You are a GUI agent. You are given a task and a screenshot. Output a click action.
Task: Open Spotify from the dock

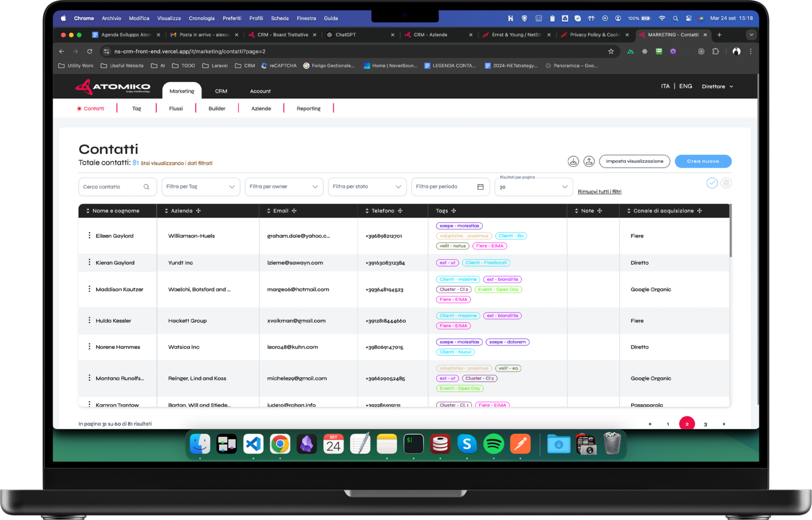(493, 444)
